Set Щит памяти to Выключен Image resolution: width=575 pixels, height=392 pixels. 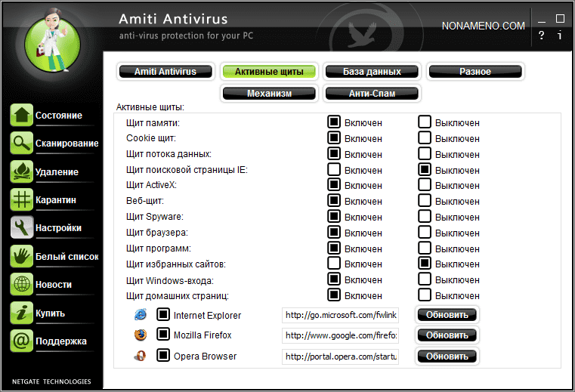[x=425, y=122]
